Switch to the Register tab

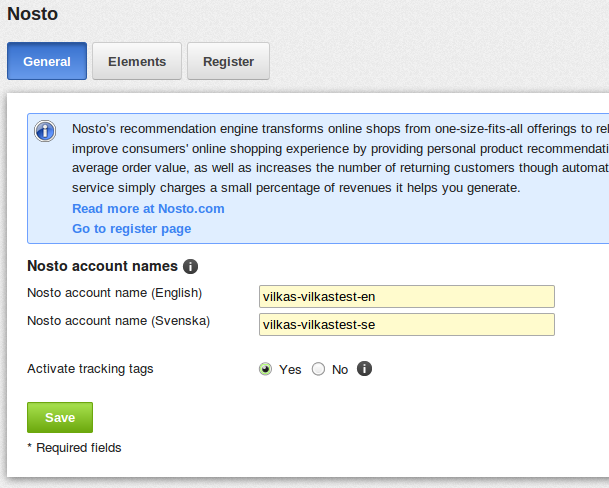(228, 61)
